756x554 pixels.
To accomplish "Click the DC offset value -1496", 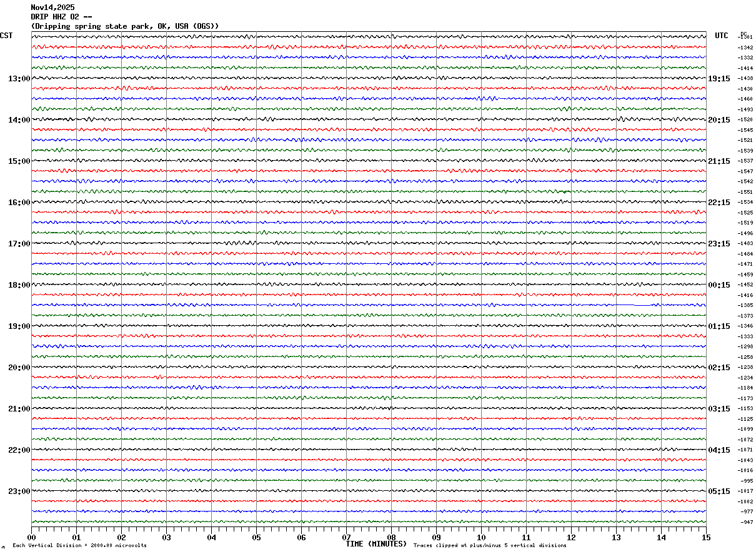I will tap(745, 233).
